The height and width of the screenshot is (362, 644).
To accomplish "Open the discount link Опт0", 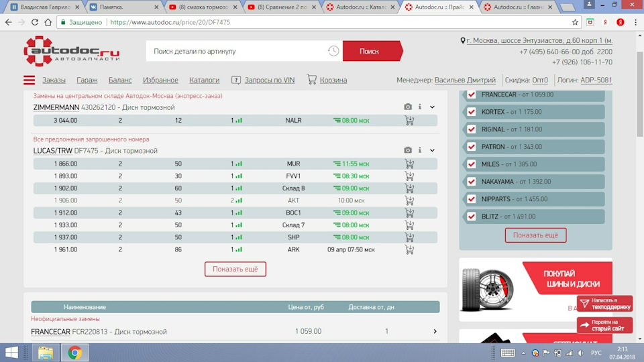I will click(539, 80).
